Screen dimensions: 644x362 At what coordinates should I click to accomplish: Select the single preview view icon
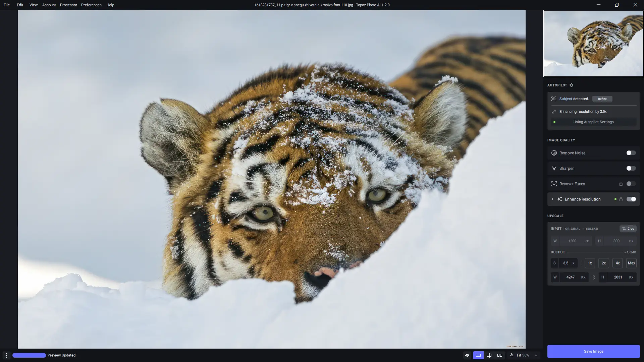point(478,355)
